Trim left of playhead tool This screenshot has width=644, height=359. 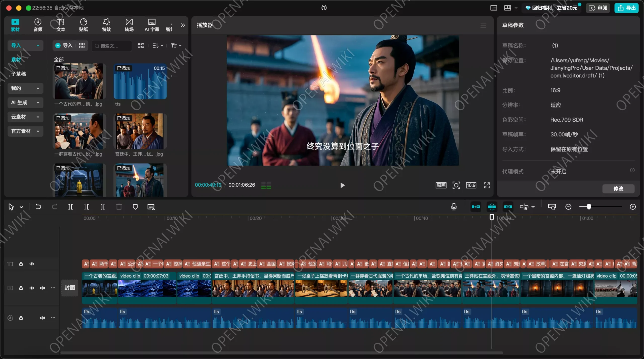[87, 207]
